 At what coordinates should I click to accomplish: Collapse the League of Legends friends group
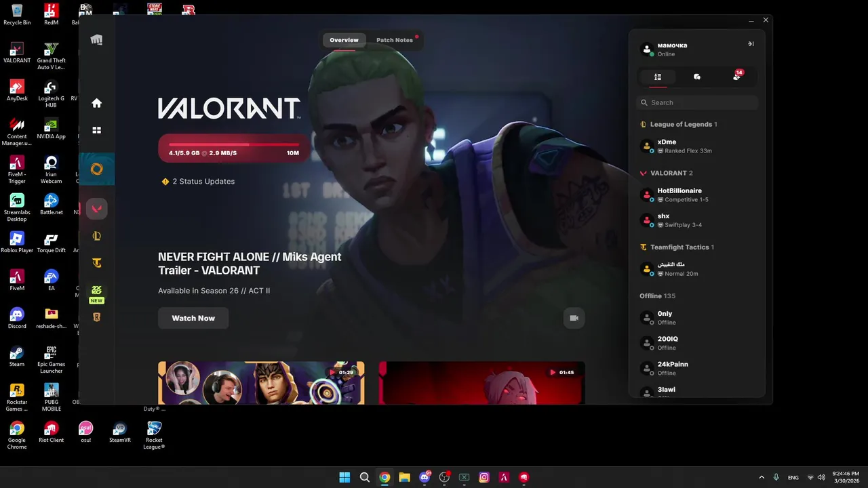679,125
